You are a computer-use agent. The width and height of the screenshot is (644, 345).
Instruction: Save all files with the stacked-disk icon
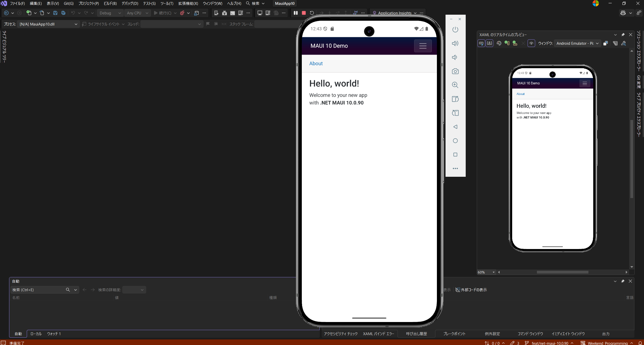tap(63, 13)
